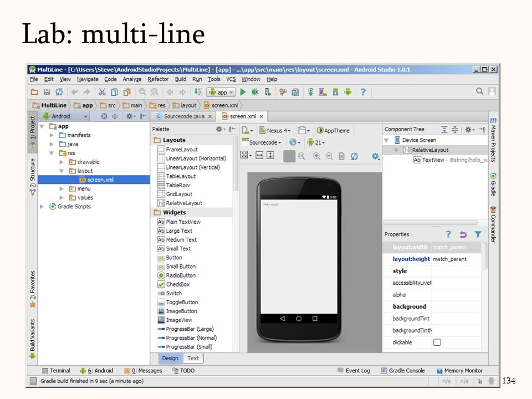532x399 pixels.
Task: Toggle the status bar tool window button
Action: point(33,381)
